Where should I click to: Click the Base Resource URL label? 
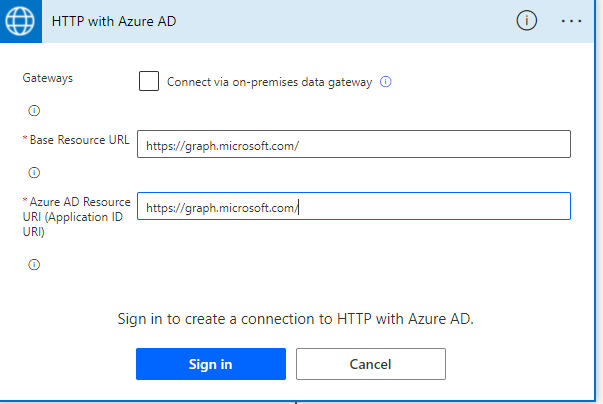pos(79,139)
